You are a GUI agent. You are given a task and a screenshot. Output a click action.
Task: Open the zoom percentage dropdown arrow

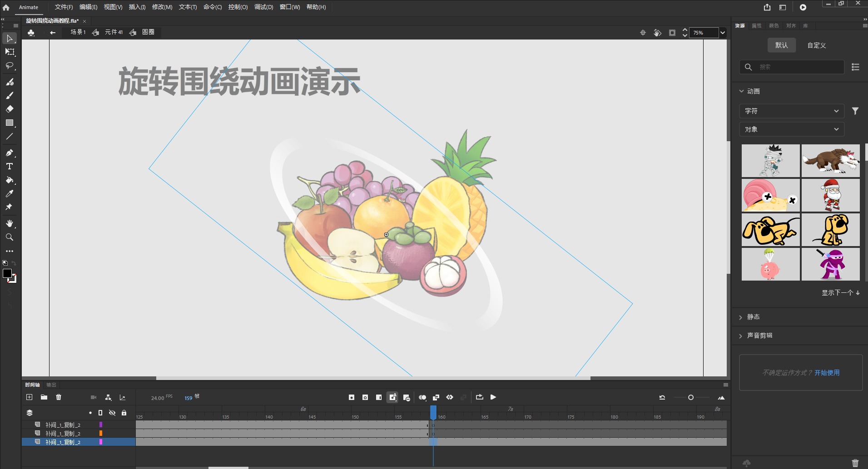(723, 33)
